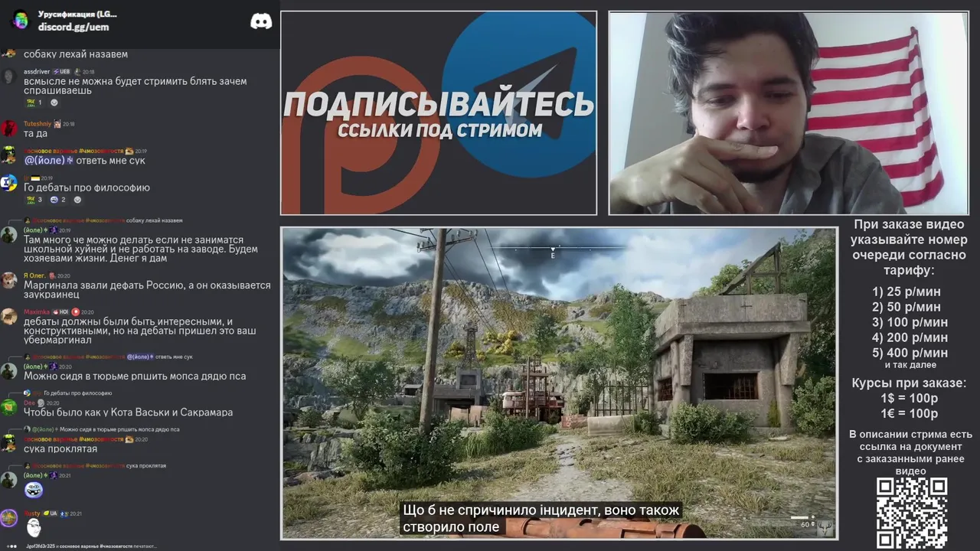The height and width of the screenshot is (551, 980).
Task: Open Dee's green profile avatar
Action: point(8,407)
